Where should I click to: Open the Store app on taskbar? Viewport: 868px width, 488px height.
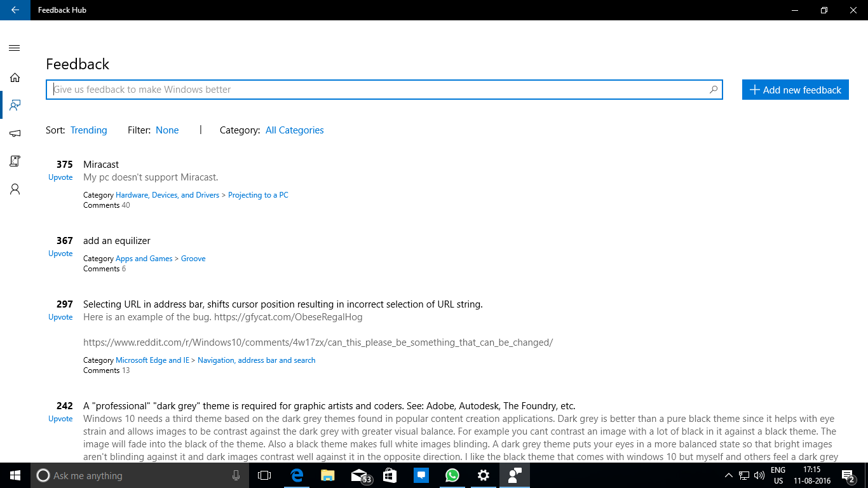click(390, 475)
